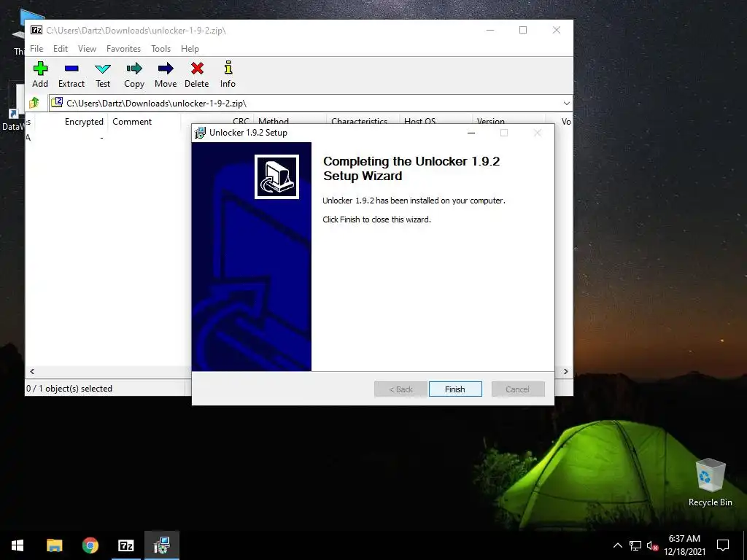Image resolution: width=747 pixels, height=560 pixels.
Task: Open the View menu in 7-Zip
Action: pyautogui.click(x=88, y=49)
